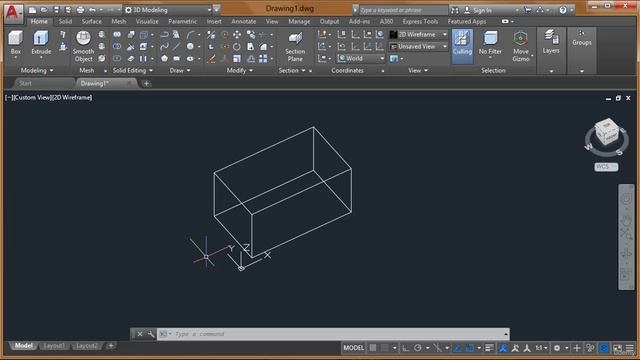The width and height of the screenshot is (640, 360).
Task: Toggle Hardware Acceleration in status bar
Action: click(604, 348)
